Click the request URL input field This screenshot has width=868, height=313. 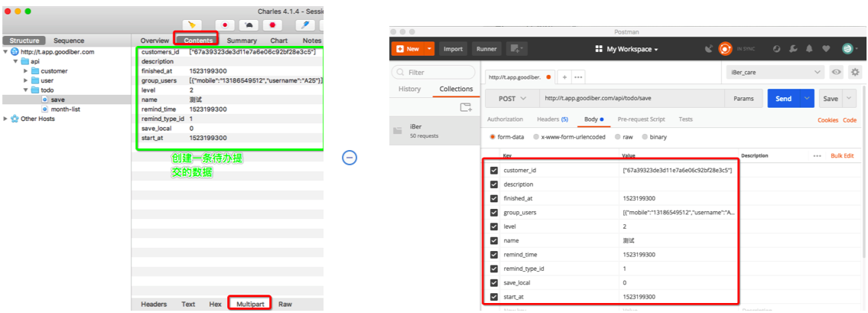pyautogui.click(x=632, y=99)
